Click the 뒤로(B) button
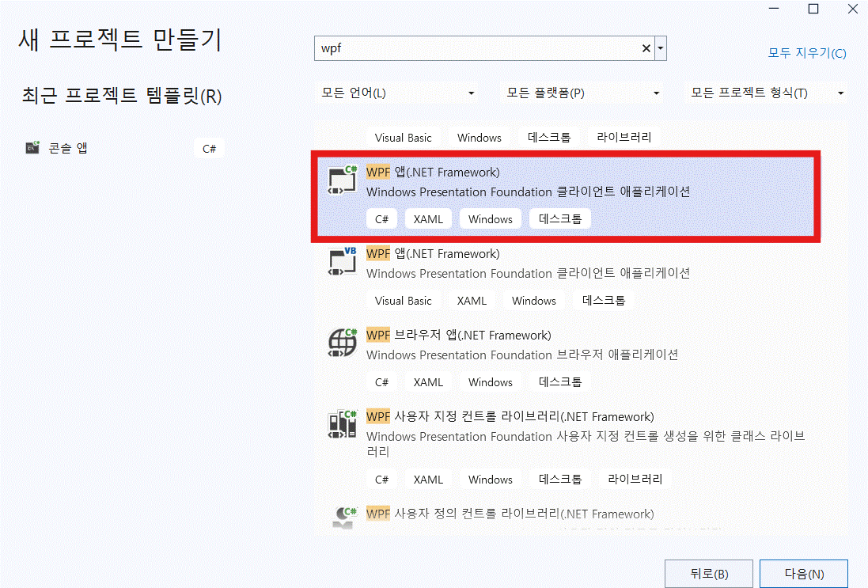This screenshot has height=588, width=868. [709, 574]
